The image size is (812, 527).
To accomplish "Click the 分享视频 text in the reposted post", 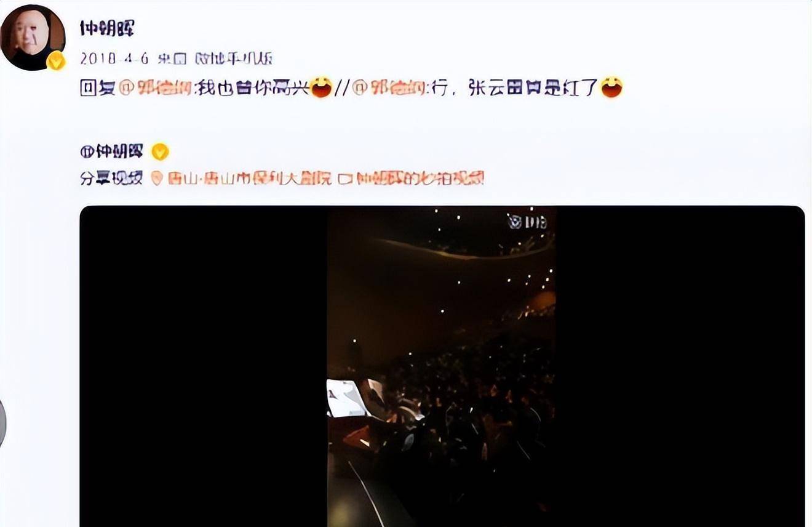I will 111,179.
